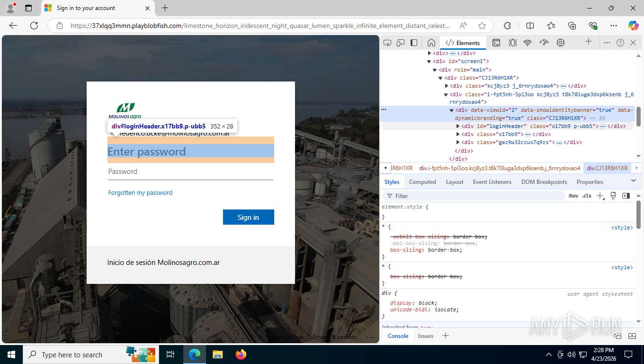This screenshot has height=364, width=644.
Task: Add a Quick View tool with plus
Action: coord(445,336)
